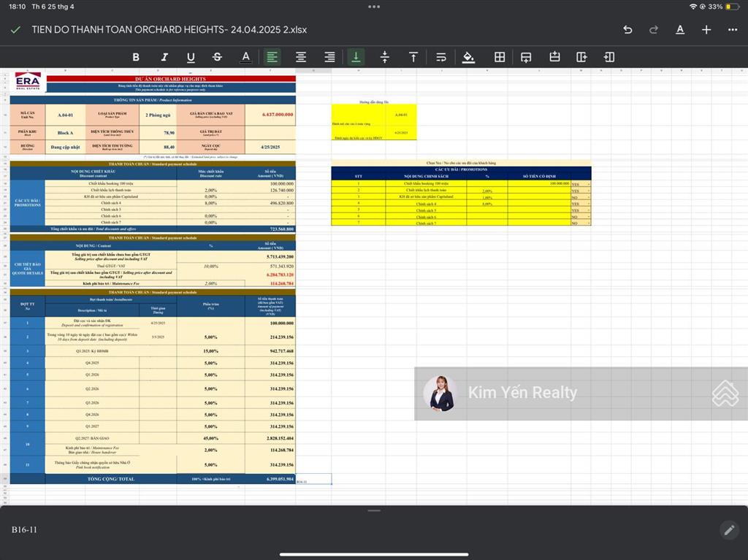Image resolution: width=748 pixels, height=560 pixels.
Task: Insert a row above using toolbar icon
Action: 554,57
